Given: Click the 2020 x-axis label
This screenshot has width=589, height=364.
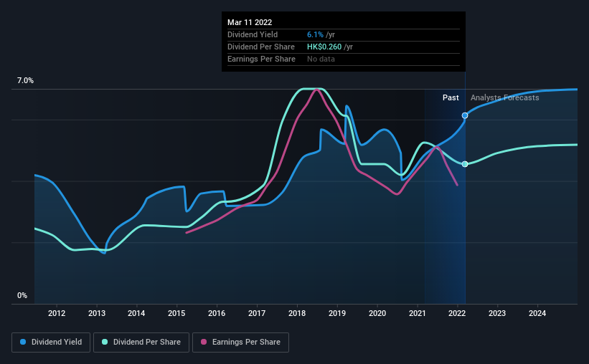Looking at the screenshot, I should (377, 313).
